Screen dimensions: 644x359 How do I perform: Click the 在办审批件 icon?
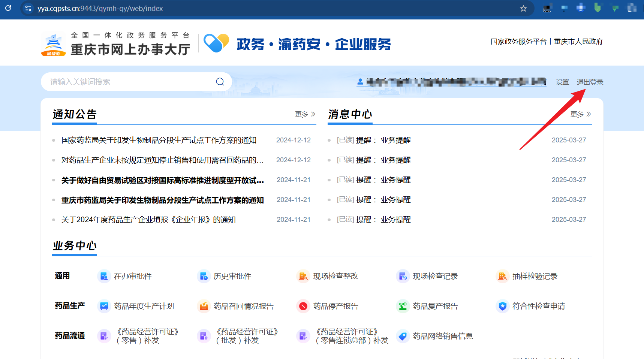(x=104, y=276)
